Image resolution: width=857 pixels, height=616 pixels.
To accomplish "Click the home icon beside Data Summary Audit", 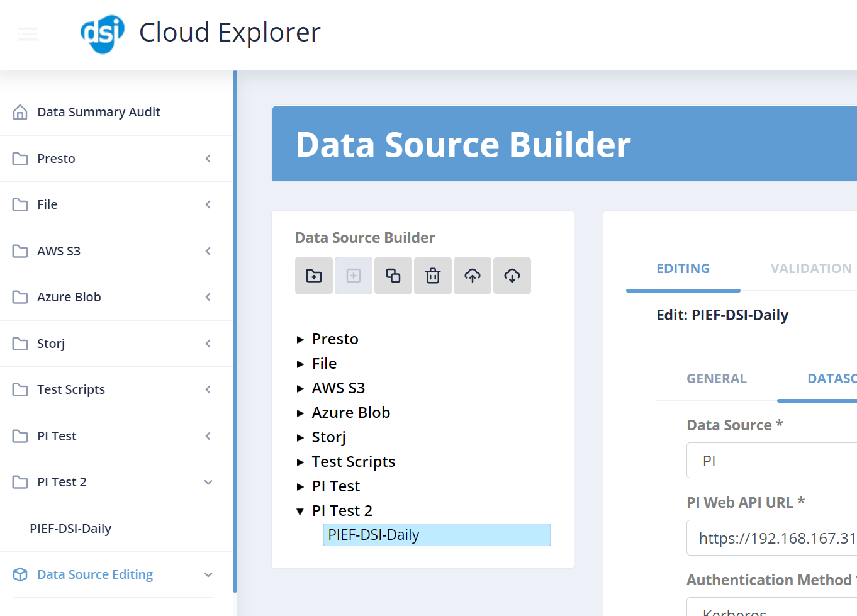I will (20, 112).
